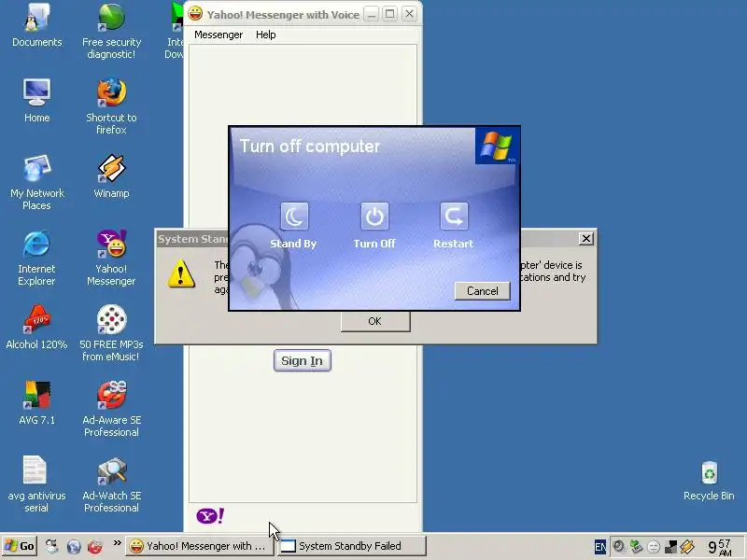Click the red quick launch icon
The height and width of the screenshot is (560, 747).
(x=95, y=546)
